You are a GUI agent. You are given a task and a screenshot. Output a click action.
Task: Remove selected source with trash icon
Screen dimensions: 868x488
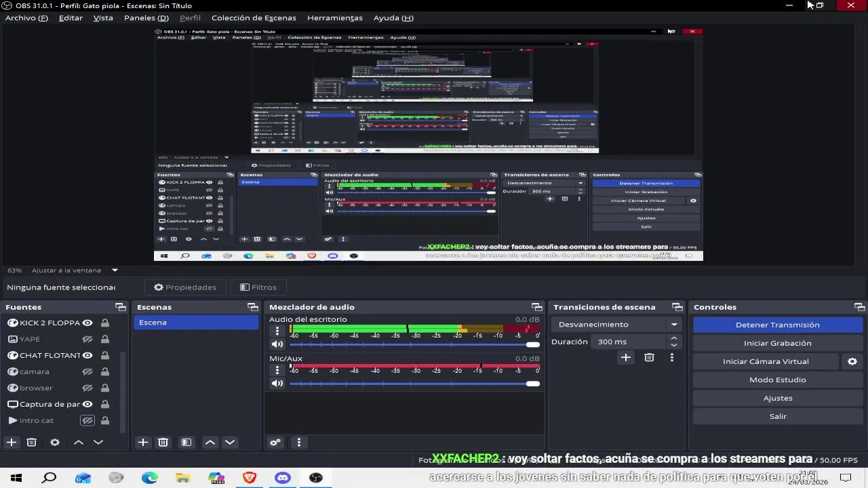pos(31,442)
